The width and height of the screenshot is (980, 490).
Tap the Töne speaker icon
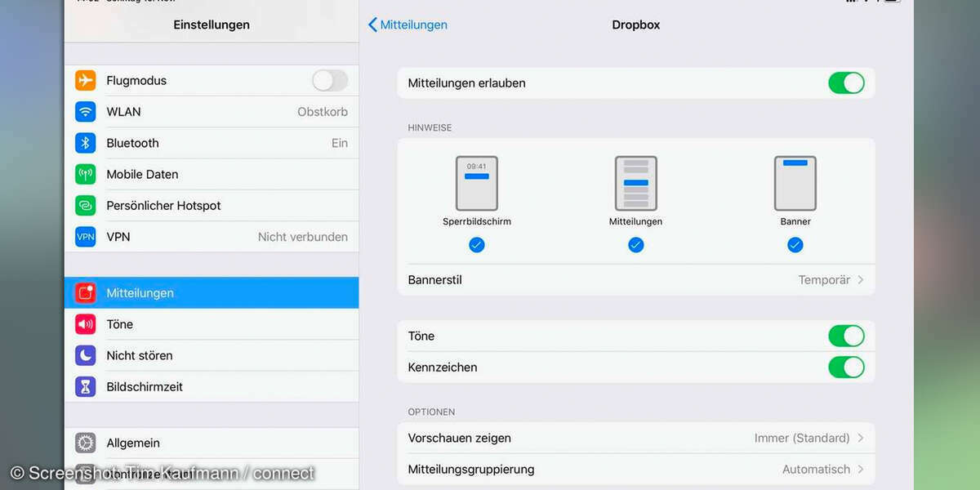click(x=86, y=324)
